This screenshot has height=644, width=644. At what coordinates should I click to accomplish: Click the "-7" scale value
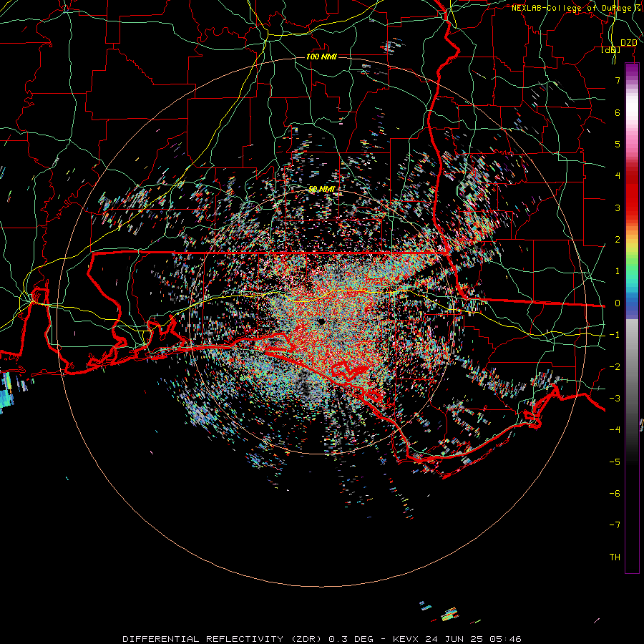coord(615,525)
